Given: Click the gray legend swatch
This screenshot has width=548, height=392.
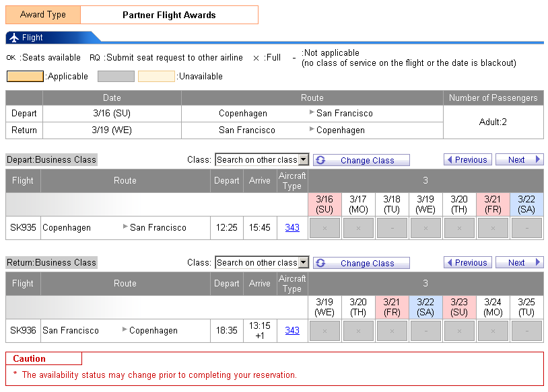Looking at the screenshot, I should 116,77.
